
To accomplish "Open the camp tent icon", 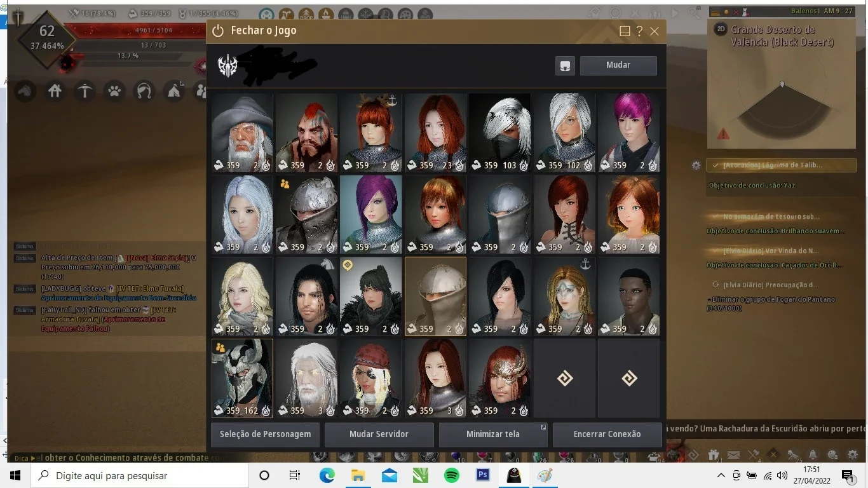I will [x=174, y=91].
